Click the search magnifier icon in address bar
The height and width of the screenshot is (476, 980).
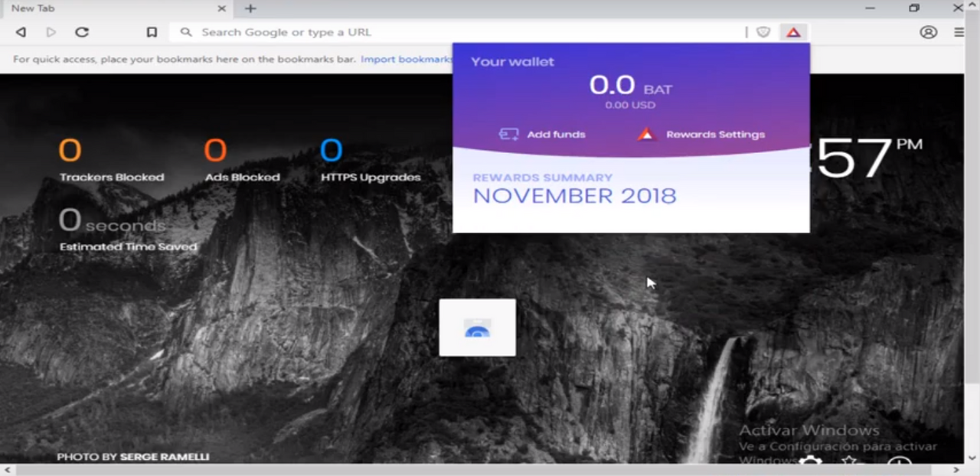(186, 32)
